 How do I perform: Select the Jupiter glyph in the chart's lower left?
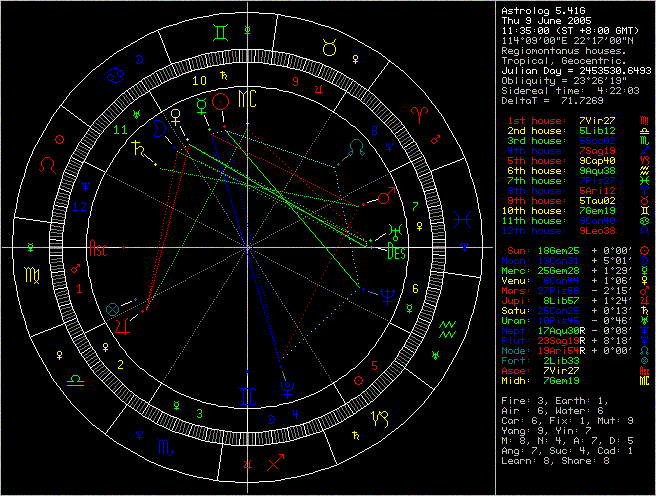coord(123,325)
